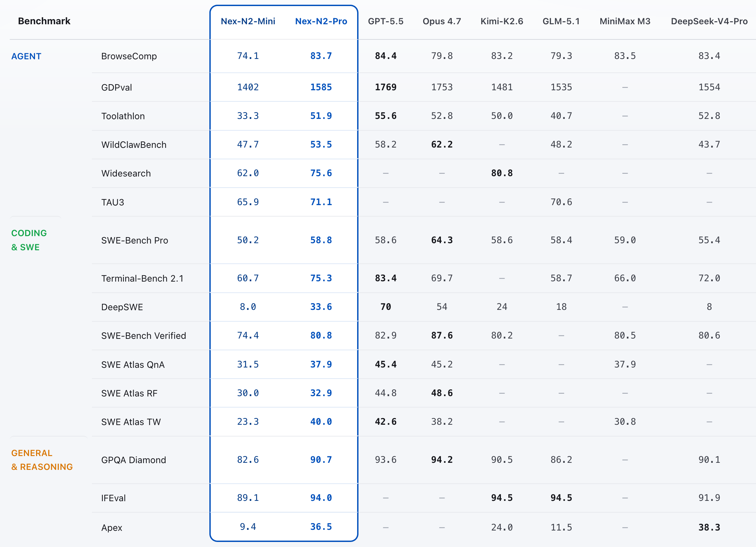Click the bold "48.6" SWE Atlas RF score

(x=442, y=393)
